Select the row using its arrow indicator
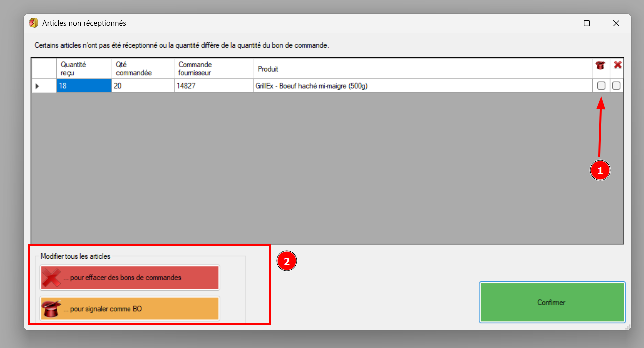 tap(38, 86)
